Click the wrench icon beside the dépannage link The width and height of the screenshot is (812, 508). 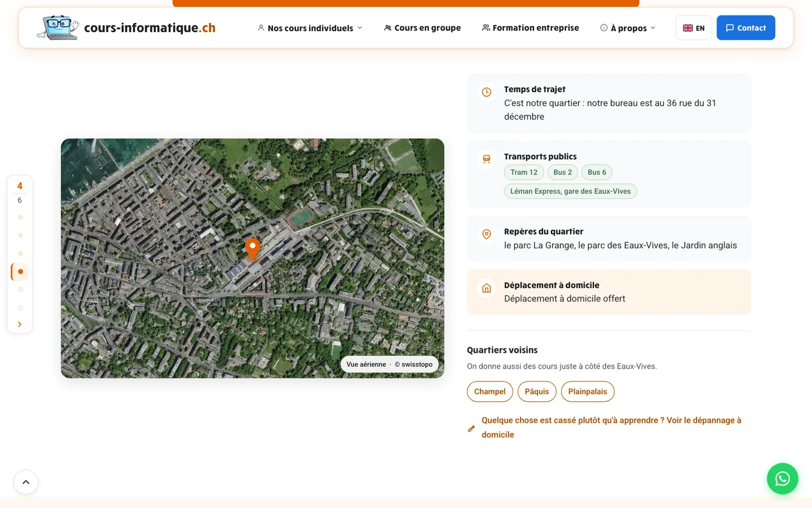click(471, 428)
